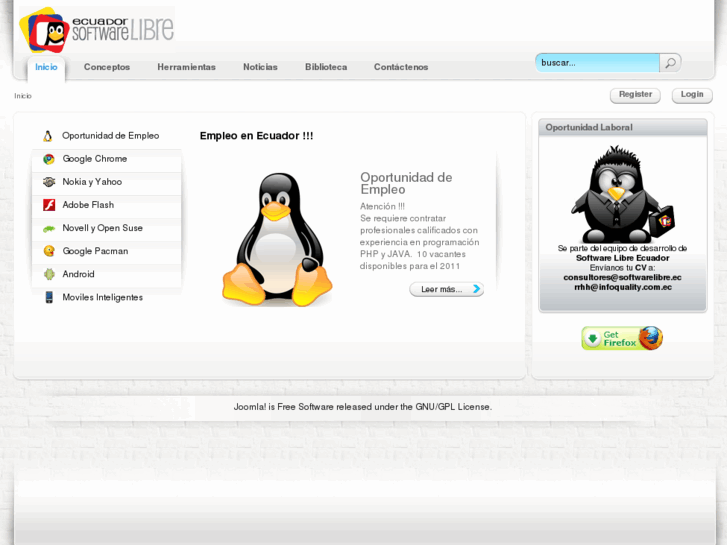Click the business-suit penguin image
This screenshot has width=727, height=545.
(622, 194)
